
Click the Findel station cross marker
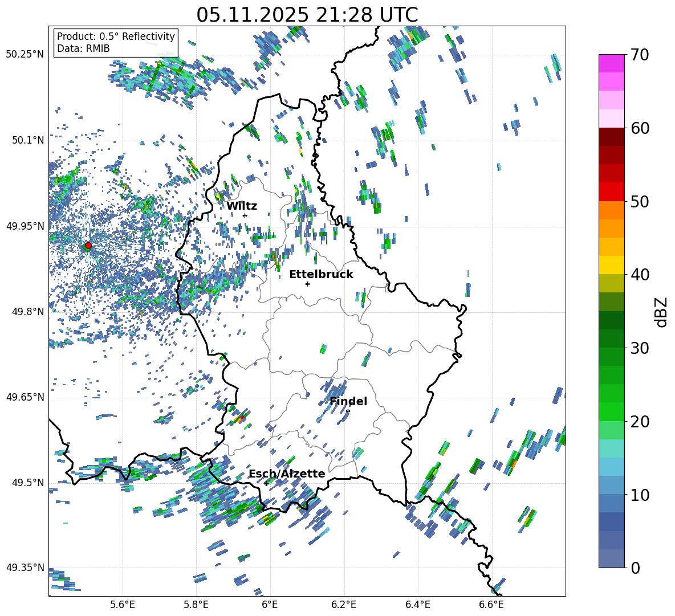click(348, 411)
